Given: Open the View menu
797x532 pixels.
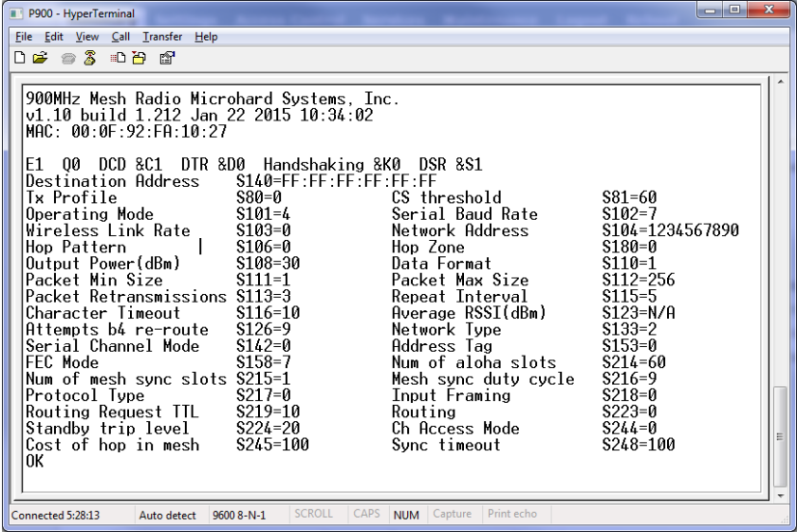Looking at the screenshot, I should [87, 37].
